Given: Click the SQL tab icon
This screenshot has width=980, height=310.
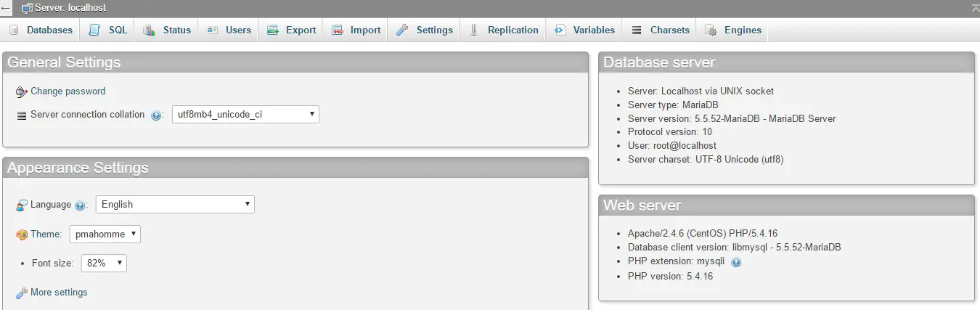Looking at the screenshot, I should 94,30.
